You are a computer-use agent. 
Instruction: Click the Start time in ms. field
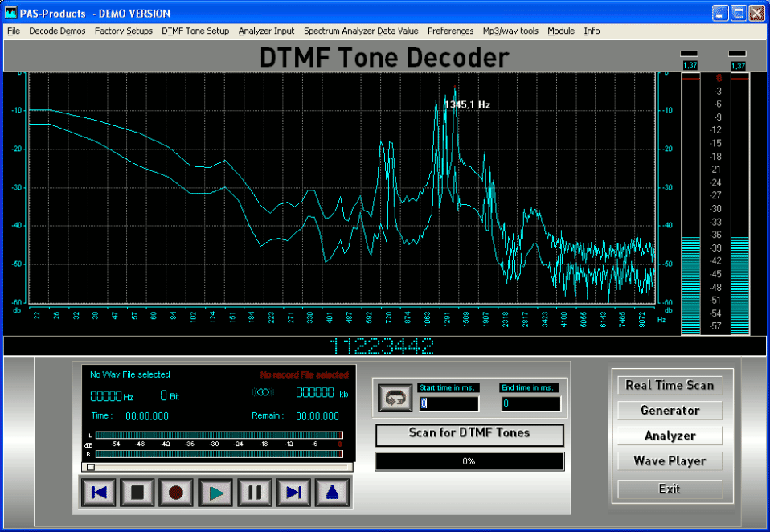tap(448, 403)
